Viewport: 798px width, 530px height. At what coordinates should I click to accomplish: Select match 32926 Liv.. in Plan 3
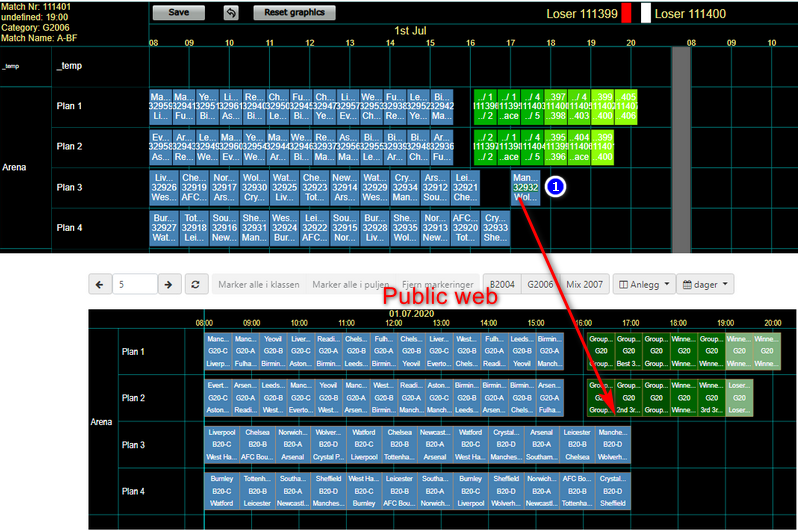164,188
